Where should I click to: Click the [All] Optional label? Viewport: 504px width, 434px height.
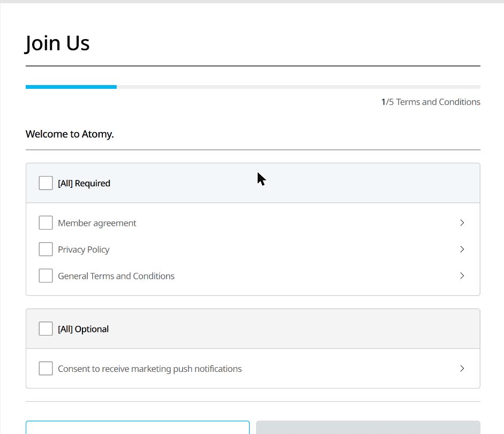pos(83,329)
